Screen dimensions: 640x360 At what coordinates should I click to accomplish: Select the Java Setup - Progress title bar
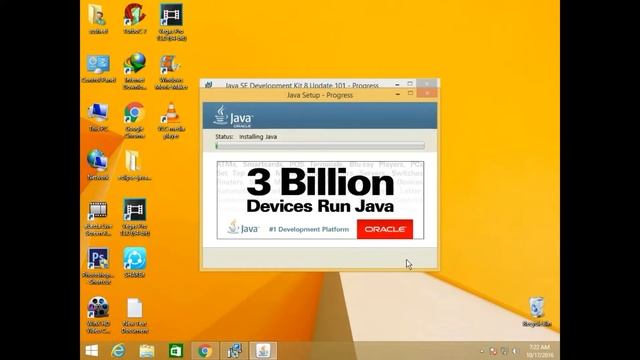320,95
